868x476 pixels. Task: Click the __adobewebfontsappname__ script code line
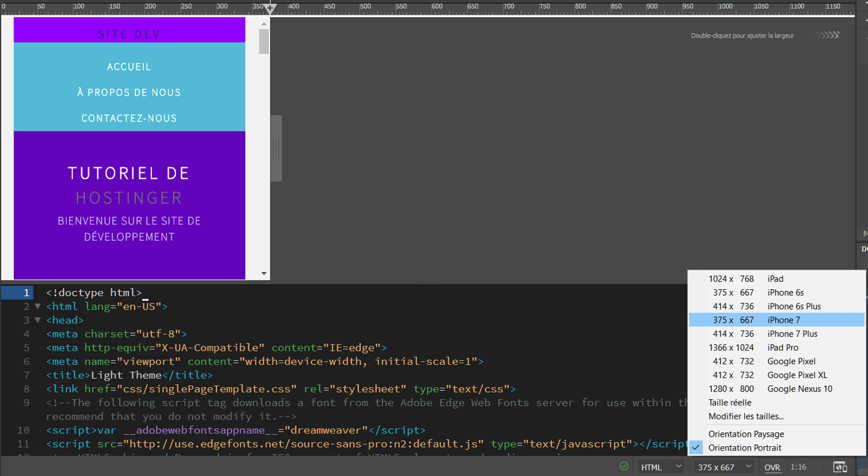tap(236, 430)
